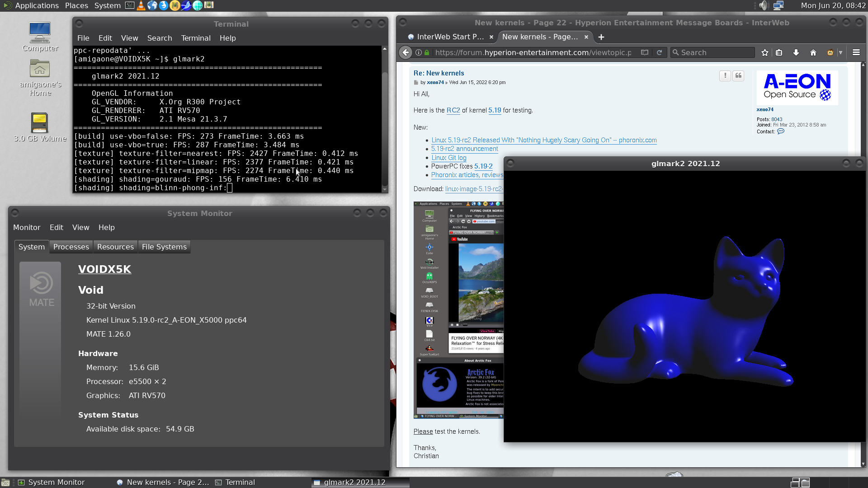Switch to the Processes tab
Image resolution: width=868 pixels, height=488 pixels.
[x=71, y=247]
